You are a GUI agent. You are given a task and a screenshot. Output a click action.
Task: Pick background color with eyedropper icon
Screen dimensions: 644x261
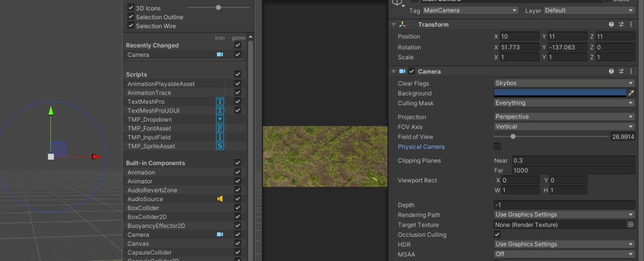coord(631,93)
